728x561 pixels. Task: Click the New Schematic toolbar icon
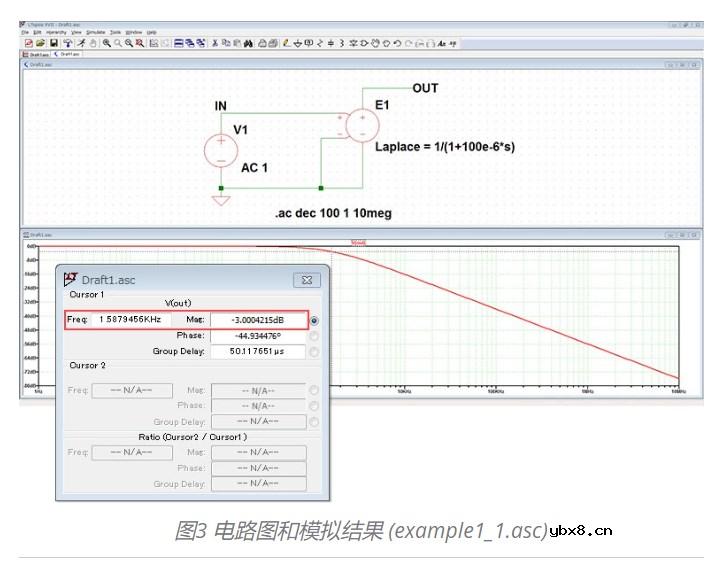click(29, 43)
